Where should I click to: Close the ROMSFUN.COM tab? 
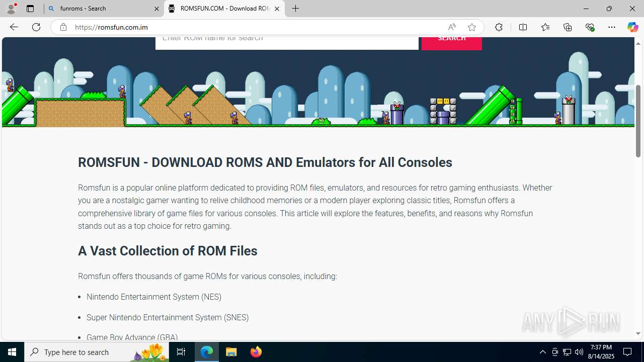277,9
